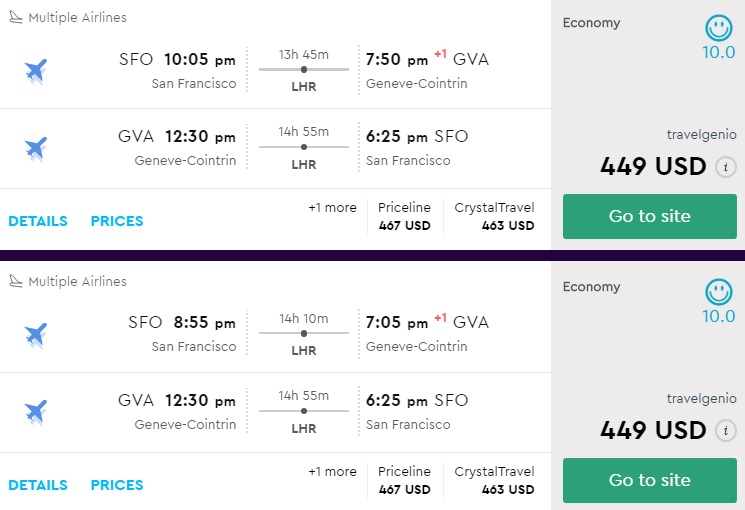Screen dimensions: 745x510
Task: Click airplane icon for second GVA 12:30 pm return
Action: click(36, 411)
